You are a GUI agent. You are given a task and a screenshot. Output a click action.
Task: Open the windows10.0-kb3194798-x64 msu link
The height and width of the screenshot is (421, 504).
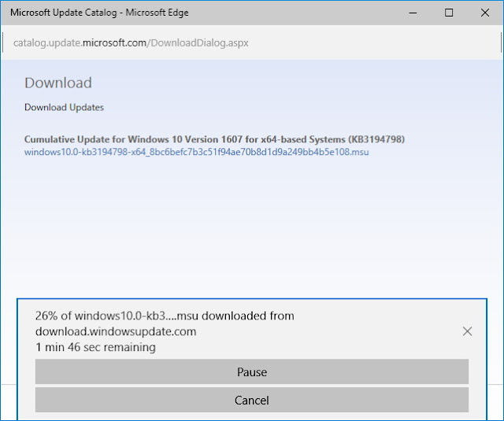point(196,152)
